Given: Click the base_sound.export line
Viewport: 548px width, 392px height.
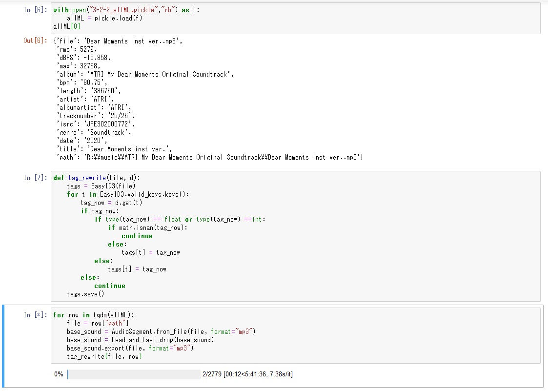Looking at the screenshot, I should click(x=130, y=348).
